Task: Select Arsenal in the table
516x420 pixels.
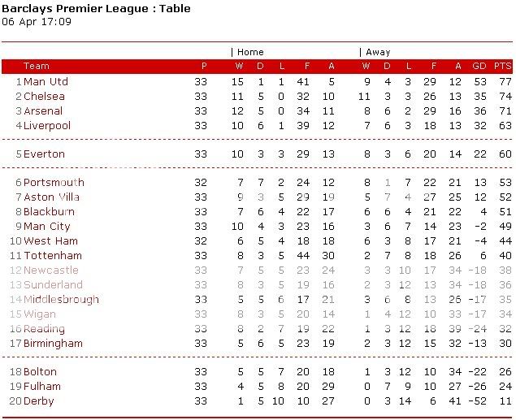Action: coord(43,111)
